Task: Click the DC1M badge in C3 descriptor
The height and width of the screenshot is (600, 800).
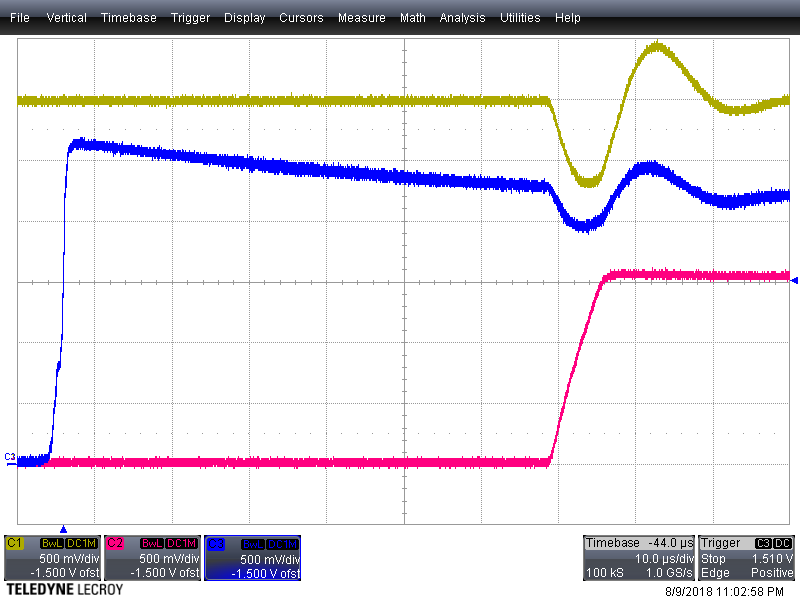Action: click(x=282, y=544)
